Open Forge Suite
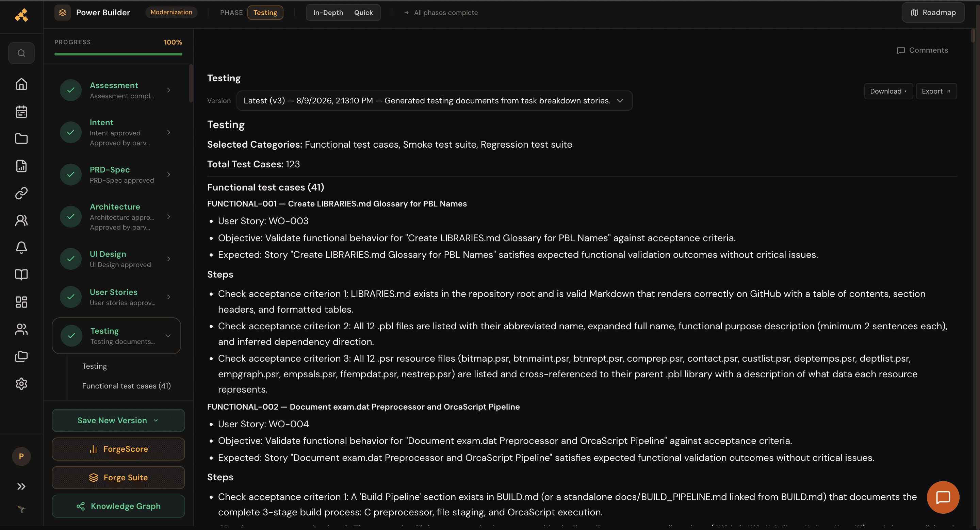 tap(118, 478)
